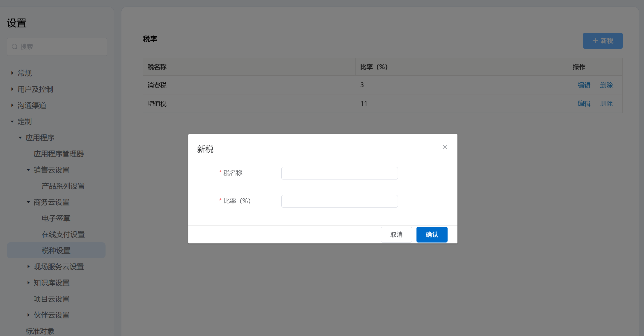The width and height of the screenshot is (644, 336).
Task: Collapse the 应用程序 subtree
Action: click(x=20, y=138)
